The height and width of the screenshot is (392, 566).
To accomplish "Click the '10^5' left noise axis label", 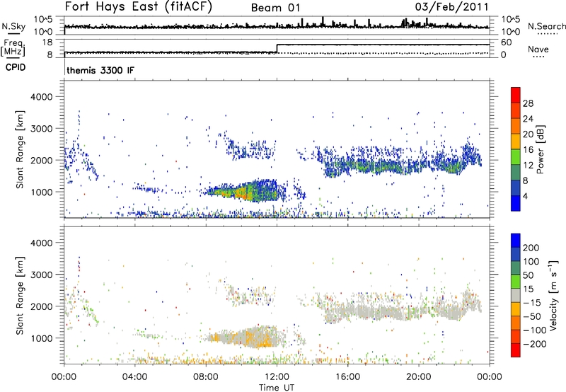I will 42,19.
